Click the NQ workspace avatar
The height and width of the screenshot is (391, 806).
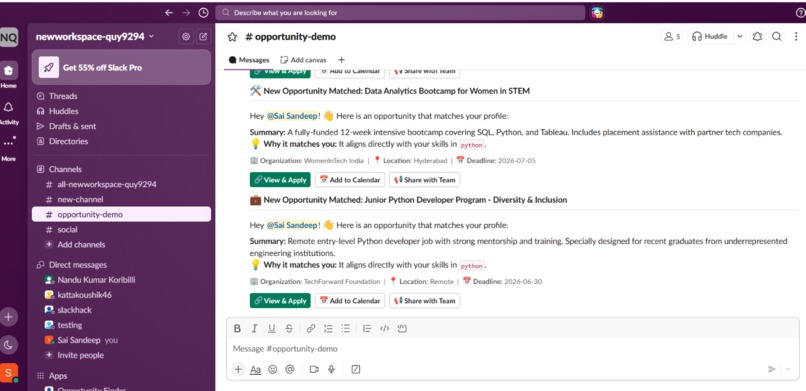[x=8, y=37]
